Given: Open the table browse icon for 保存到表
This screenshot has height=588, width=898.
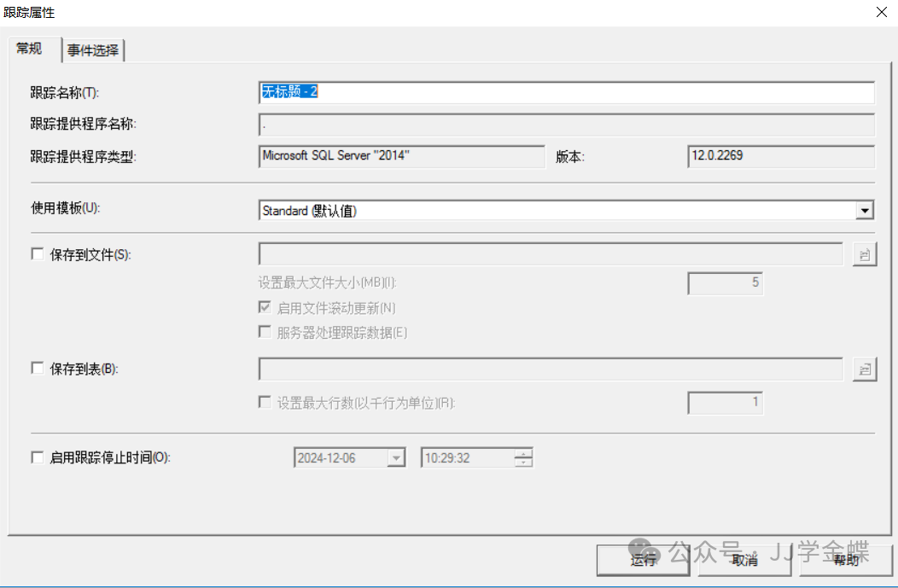Looking at the screenshot, I should click(x=865, y=370).
